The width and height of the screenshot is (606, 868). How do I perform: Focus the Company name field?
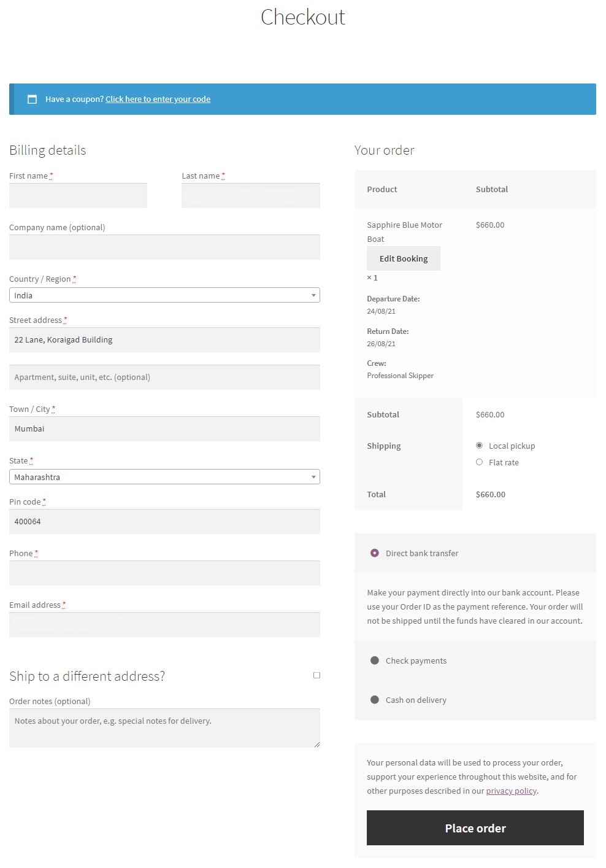[164, 247]
